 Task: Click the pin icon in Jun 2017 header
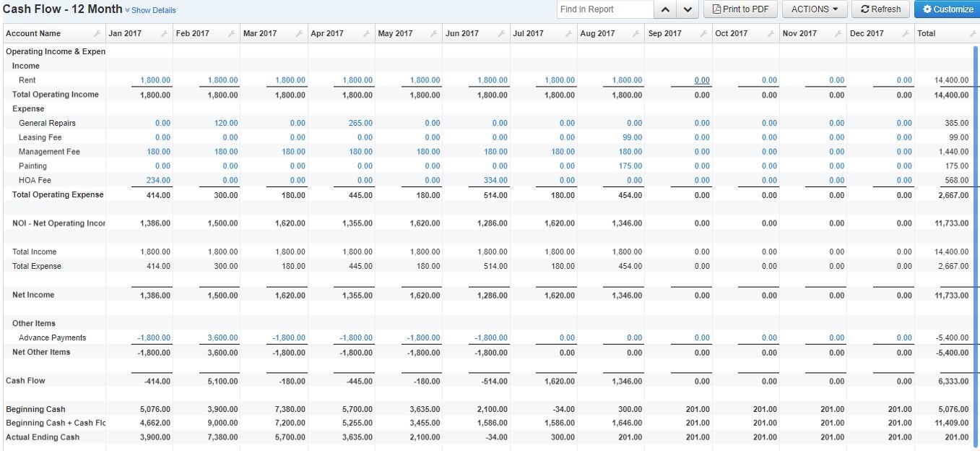click(x=502, y=34)
